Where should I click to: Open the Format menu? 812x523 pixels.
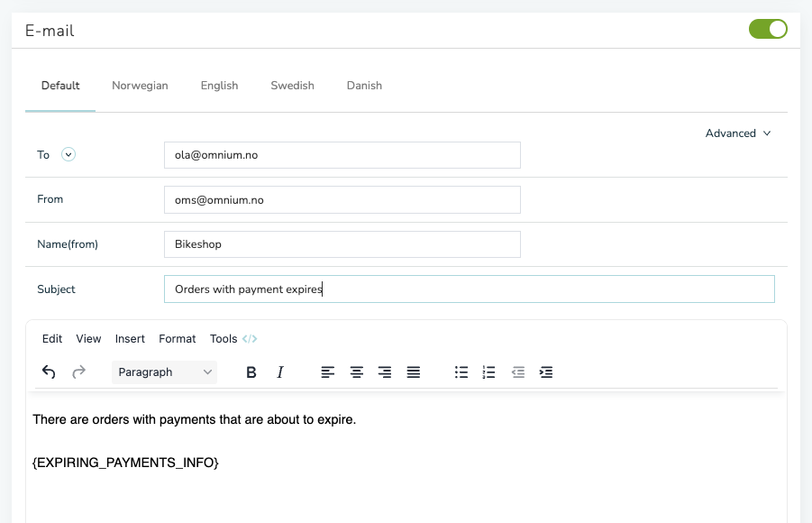pos(178,339)
